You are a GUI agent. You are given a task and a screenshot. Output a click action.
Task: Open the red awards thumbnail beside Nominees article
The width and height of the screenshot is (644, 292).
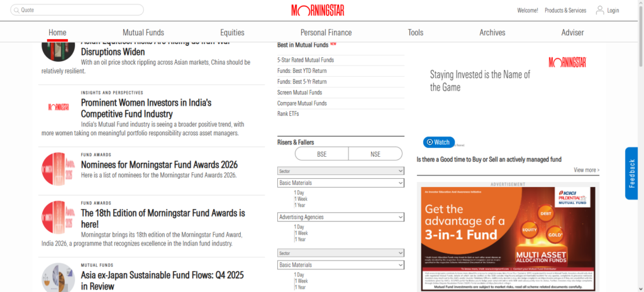(58, 169)
